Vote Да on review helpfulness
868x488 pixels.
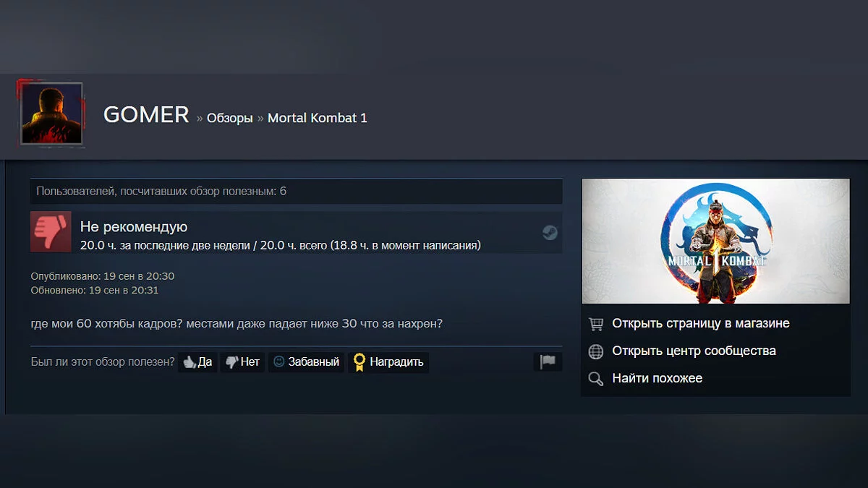[197, 362]
